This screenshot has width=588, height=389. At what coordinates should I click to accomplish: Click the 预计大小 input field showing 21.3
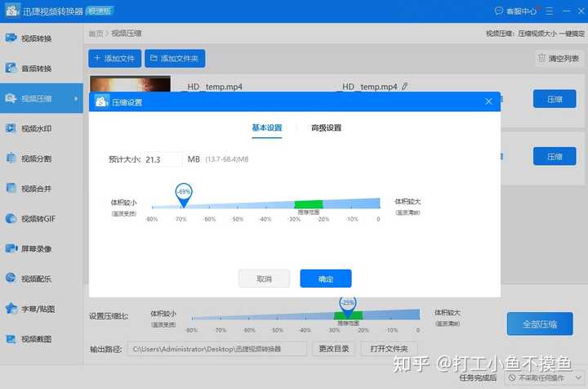coord(163,159)
